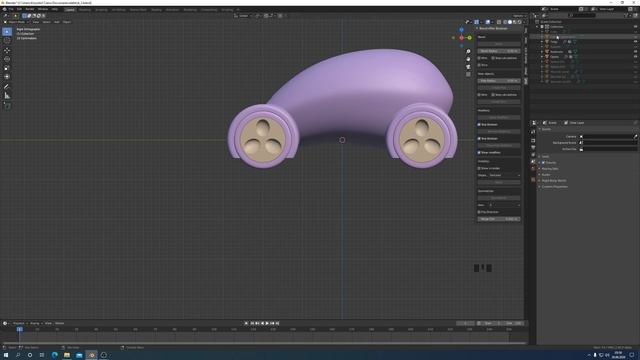The width and height of the screenshot is (640, 360).
Task: Toggle the Strip modifiers checkbox
Action: (479, 153)
